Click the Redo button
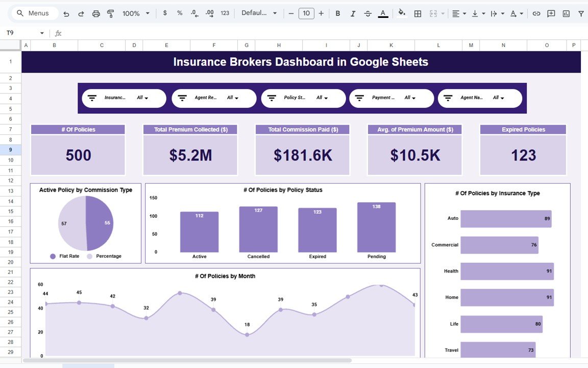 [x=81, y=13]
